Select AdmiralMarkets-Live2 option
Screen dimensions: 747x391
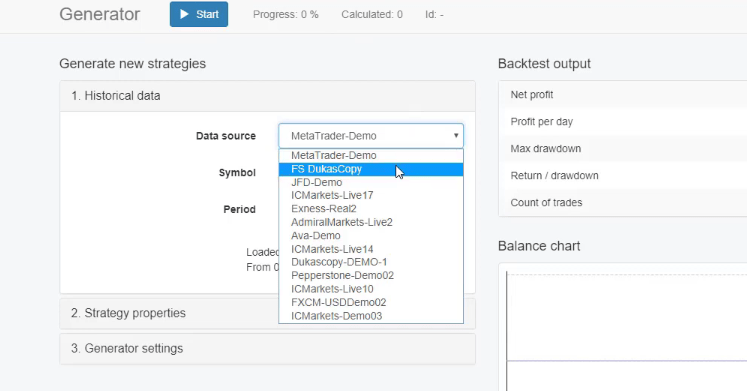click(371, 222)
